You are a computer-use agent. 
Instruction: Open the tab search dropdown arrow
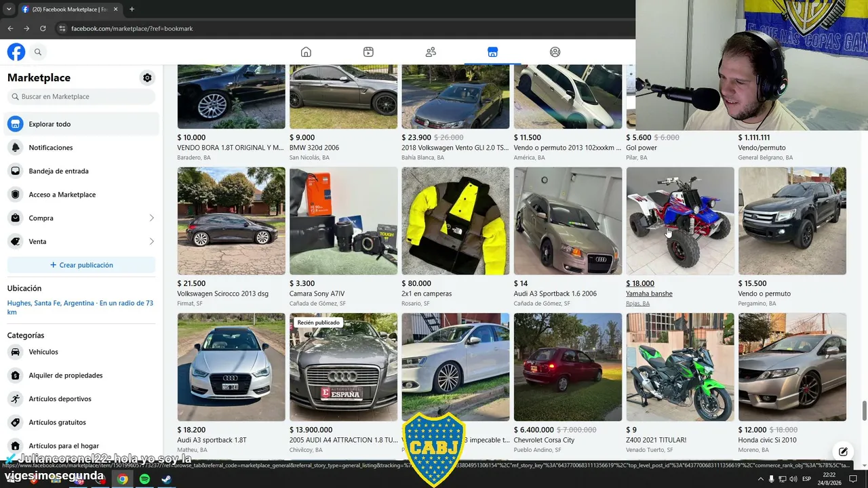pos(9,9)
